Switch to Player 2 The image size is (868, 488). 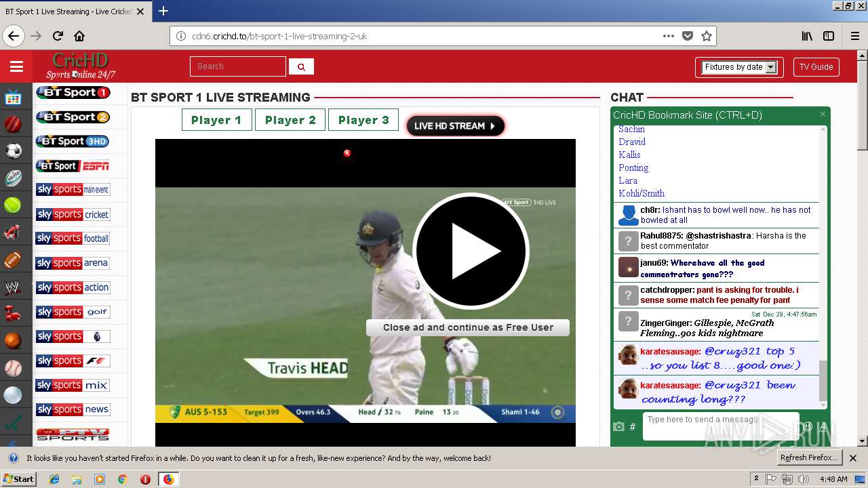pos(290,120)
